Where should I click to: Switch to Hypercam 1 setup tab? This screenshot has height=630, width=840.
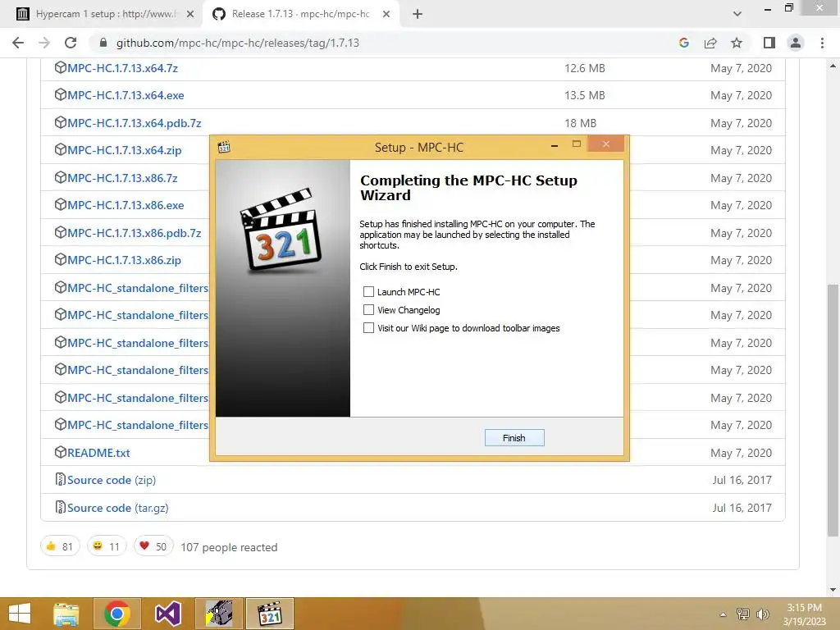[x=104, y=14]
